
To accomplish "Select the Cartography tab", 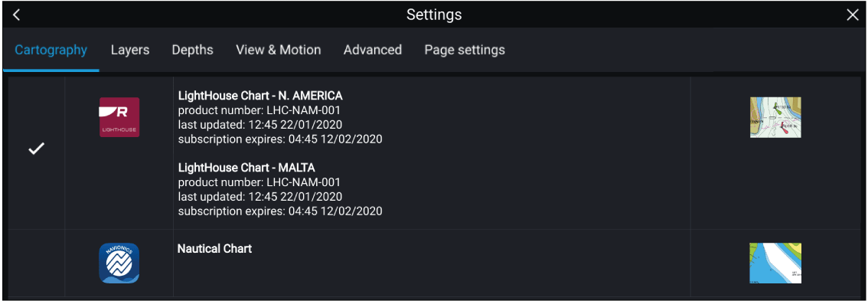I will point(51,50).
